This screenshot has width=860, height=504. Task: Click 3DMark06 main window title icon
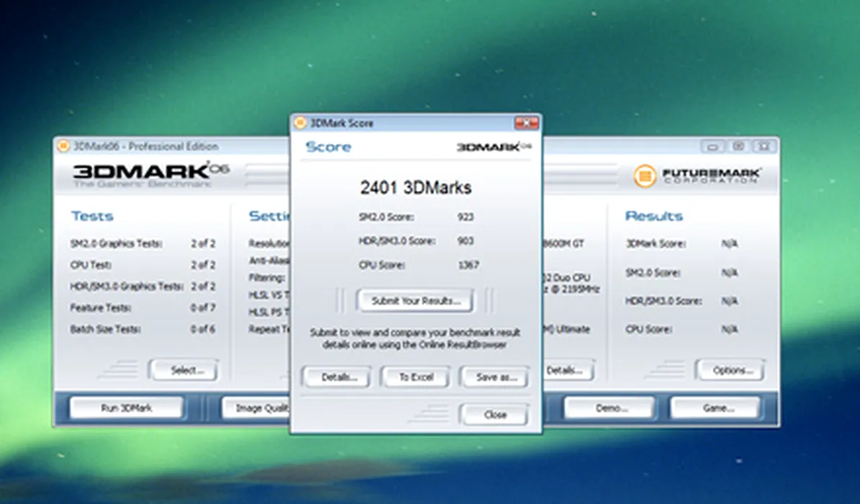[63, 146]
